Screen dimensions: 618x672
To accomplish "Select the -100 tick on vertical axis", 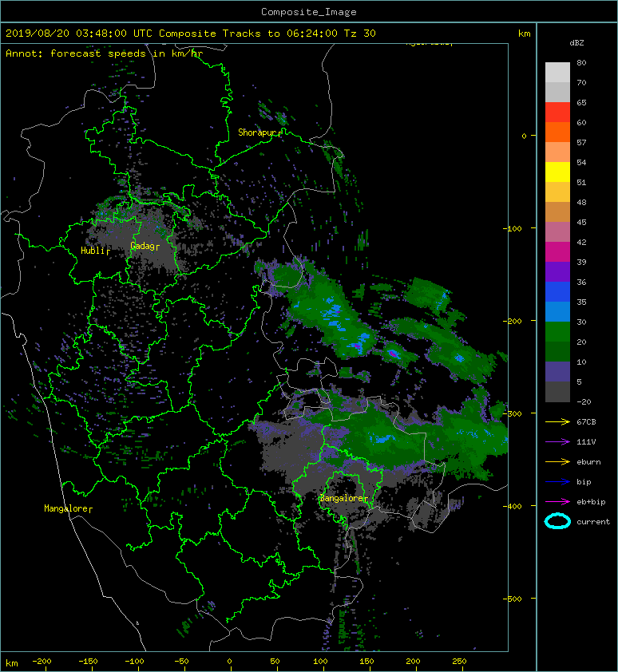I will point(513,228).
